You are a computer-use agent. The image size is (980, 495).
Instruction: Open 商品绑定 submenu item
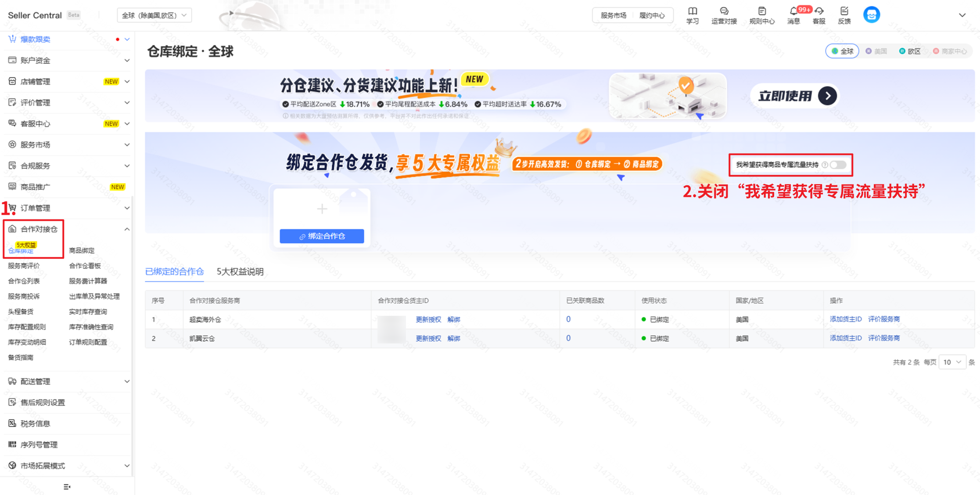[x=82, y=250]
